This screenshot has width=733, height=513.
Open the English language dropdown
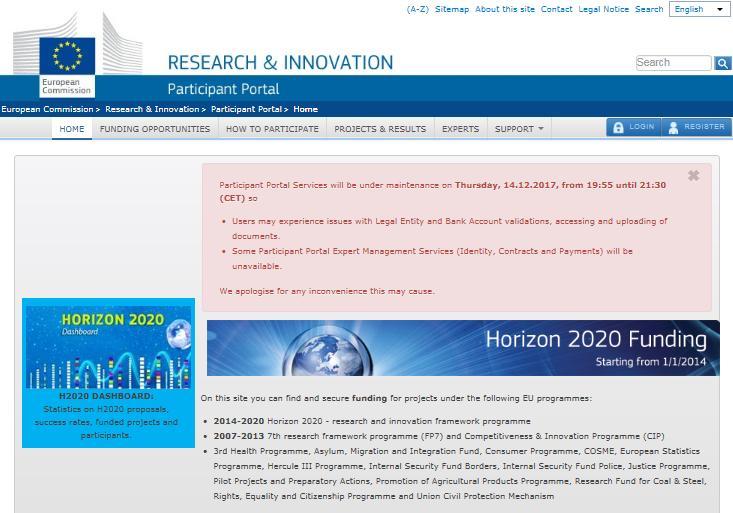click(699, 9)
